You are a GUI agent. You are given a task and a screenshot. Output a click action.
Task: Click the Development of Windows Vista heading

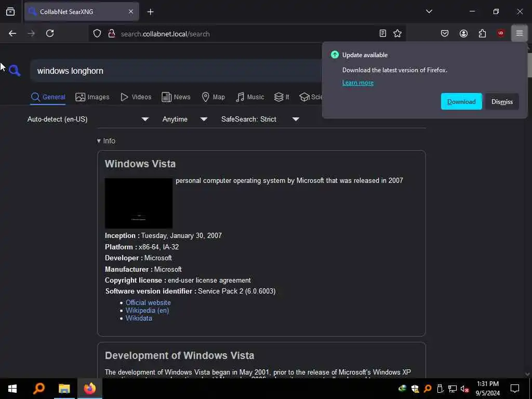(x=179, y=355)
